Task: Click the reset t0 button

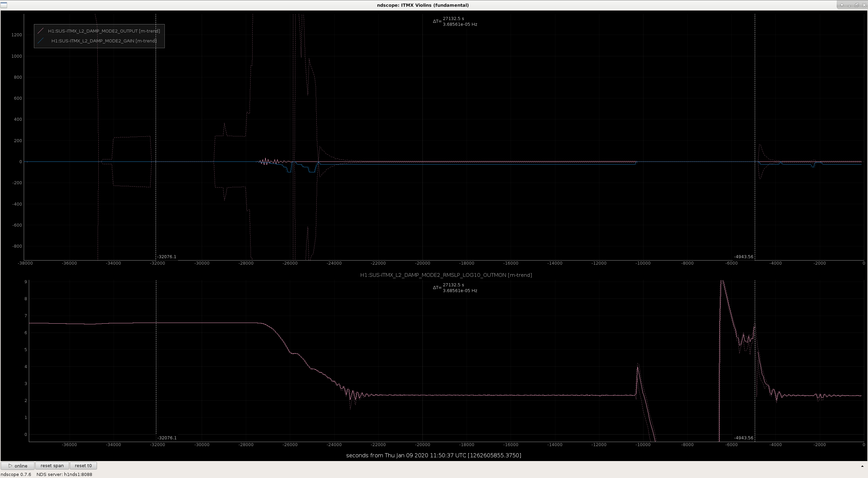Action: coord(83,466)
